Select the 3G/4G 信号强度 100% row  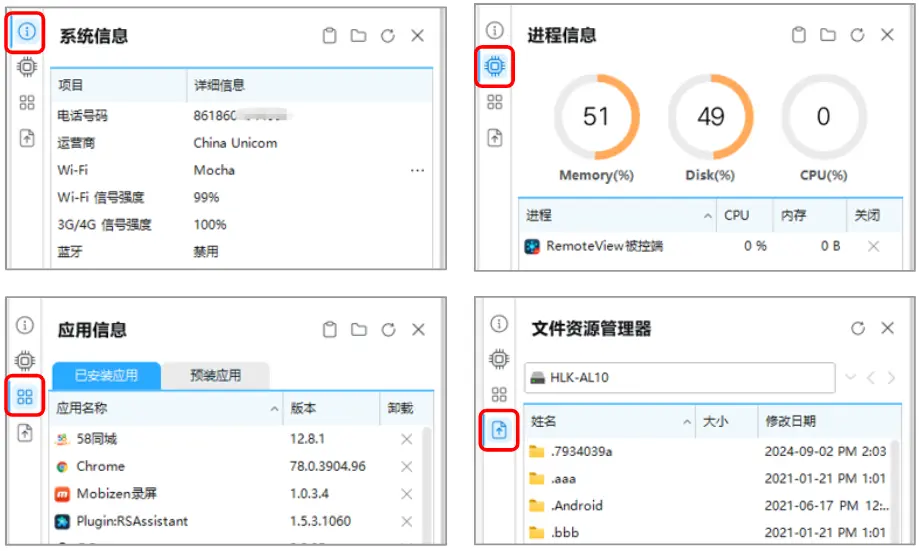241,225
